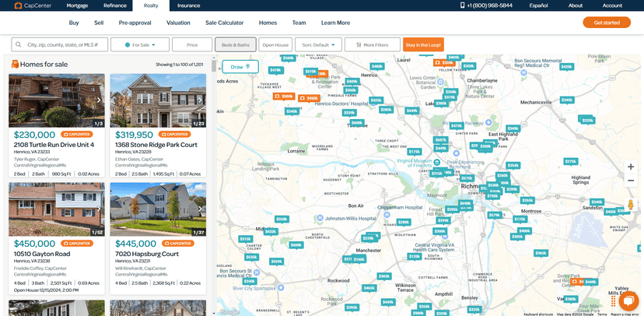Click CapCenter badge beside $319,950
Viewport: 644px width, 316px height.
174,135
